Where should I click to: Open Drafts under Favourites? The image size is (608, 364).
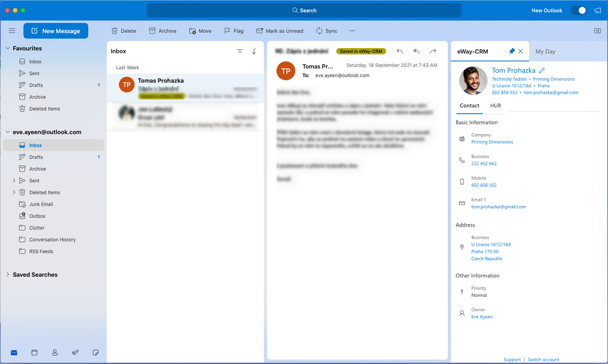pyautogui.click(x=36, y=85)
